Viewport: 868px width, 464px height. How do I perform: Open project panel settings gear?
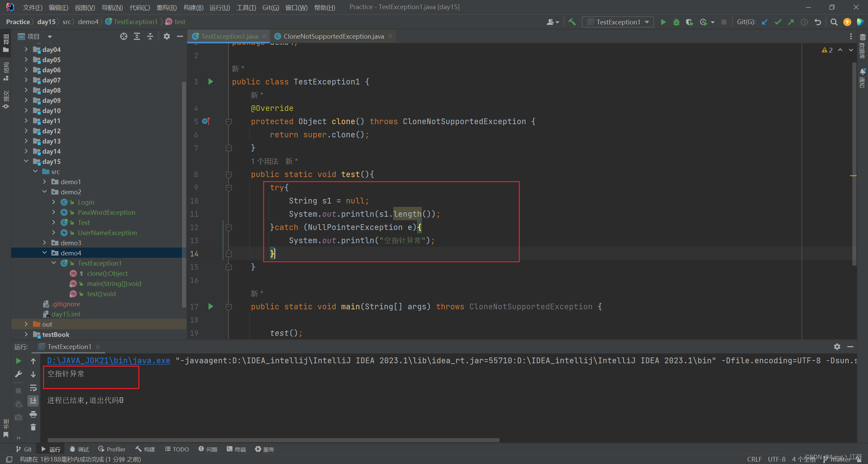click(166, 36)
